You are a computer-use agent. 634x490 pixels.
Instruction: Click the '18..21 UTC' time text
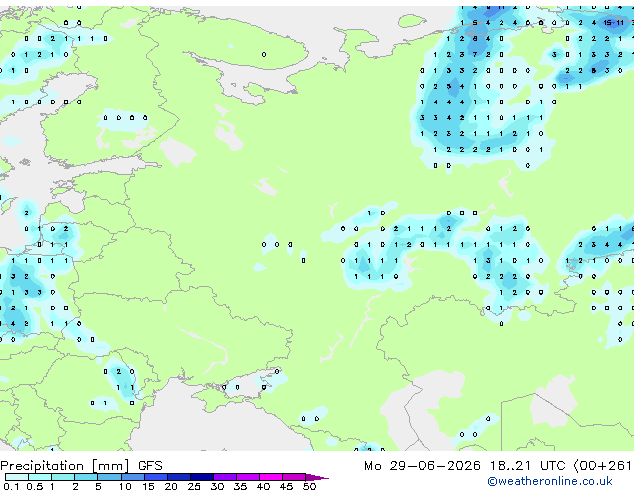pyautogui.click(x=527, y=466)
